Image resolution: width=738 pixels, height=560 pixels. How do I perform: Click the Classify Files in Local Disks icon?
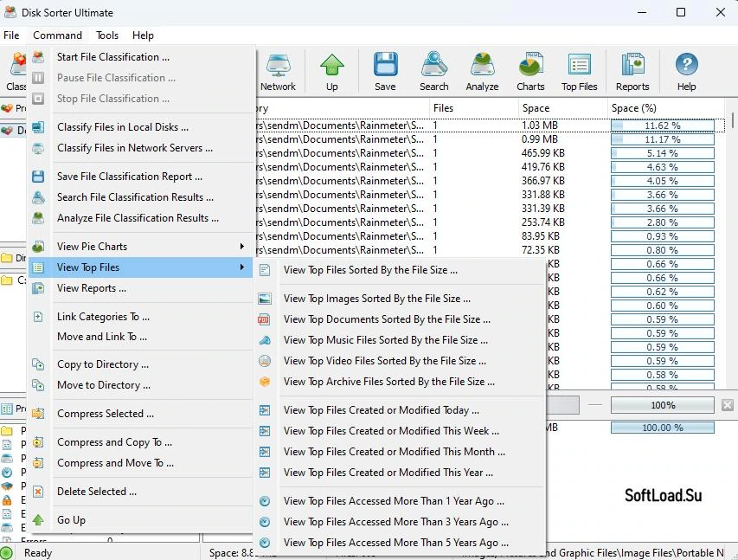pyautogui.click(x=38, y=127)
